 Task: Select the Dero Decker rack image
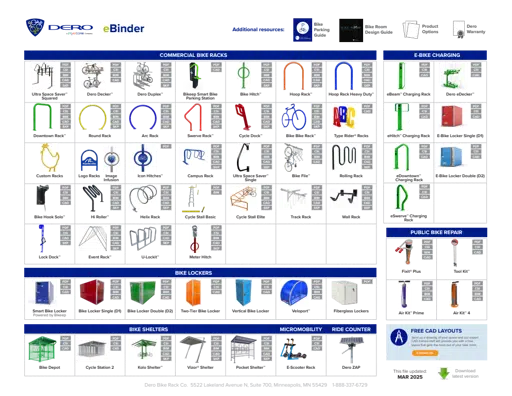pos(93,76)
